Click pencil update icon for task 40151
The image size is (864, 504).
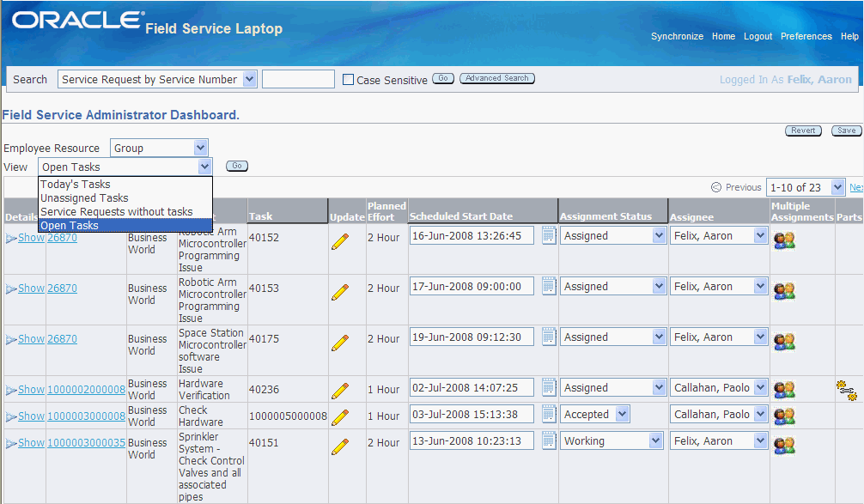340,446
